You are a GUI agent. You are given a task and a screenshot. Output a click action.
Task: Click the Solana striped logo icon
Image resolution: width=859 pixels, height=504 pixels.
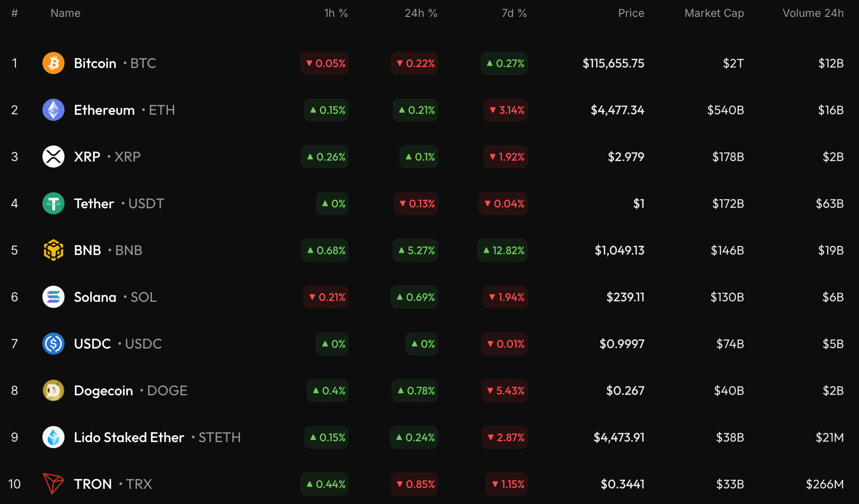53,297
